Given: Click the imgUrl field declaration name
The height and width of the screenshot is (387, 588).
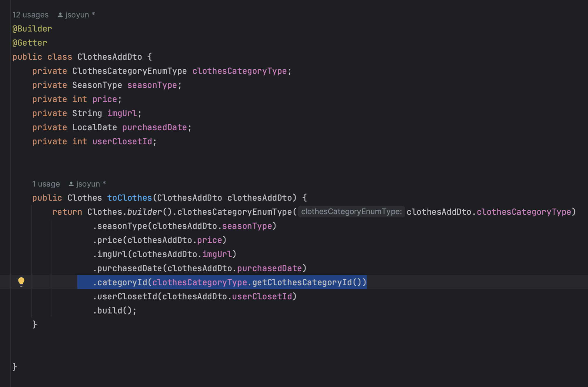Looking at the screenshot, I should (x=122, y=114).
